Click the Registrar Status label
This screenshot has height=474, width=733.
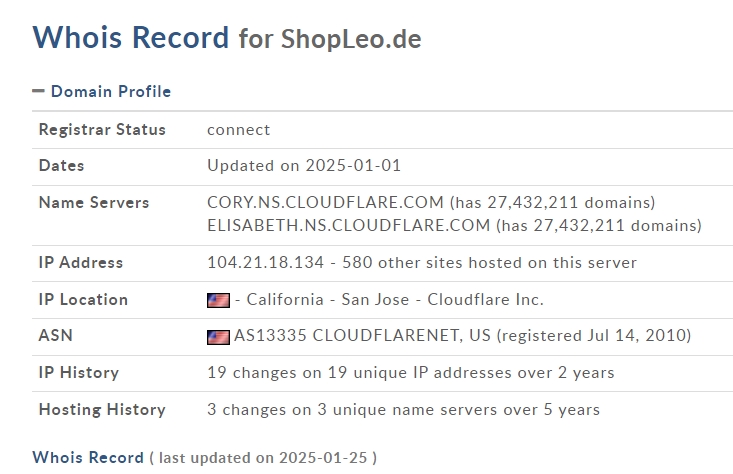102,129
